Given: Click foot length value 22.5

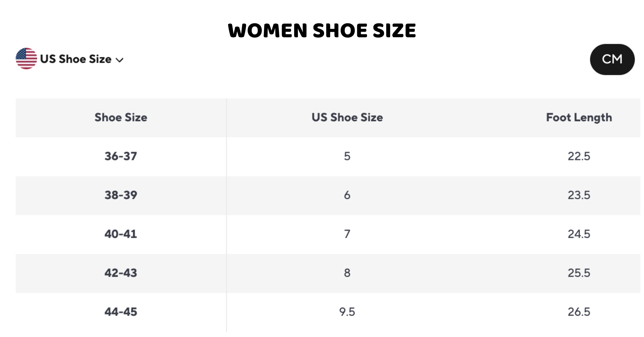Looking at the screenshot, I should [x=578, y=156].
